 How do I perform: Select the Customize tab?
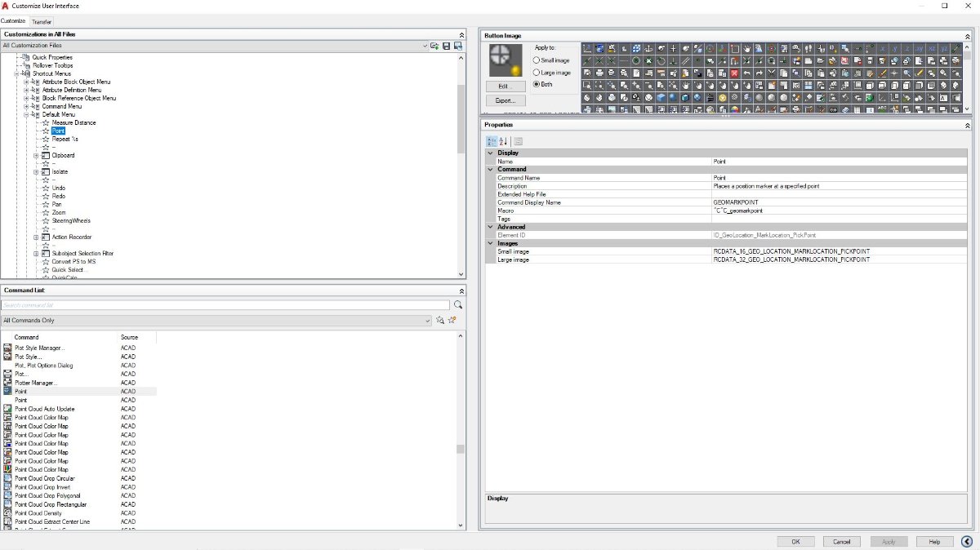(13, 20)
